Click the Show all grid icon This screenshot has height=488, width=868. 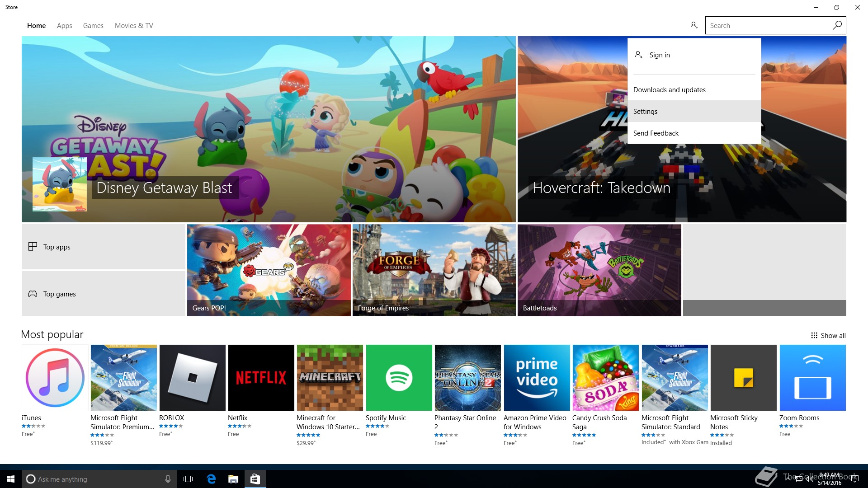pos(814,335)
